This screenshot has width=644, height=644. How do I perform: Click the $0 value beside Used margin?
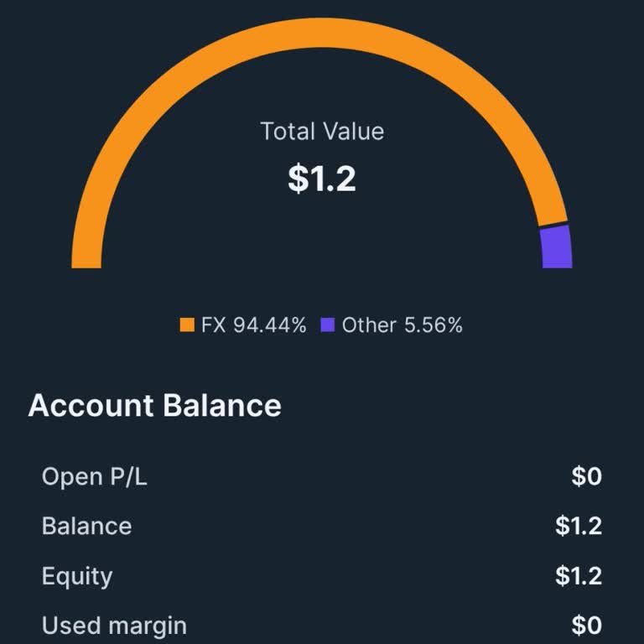[x=586, y=626]
